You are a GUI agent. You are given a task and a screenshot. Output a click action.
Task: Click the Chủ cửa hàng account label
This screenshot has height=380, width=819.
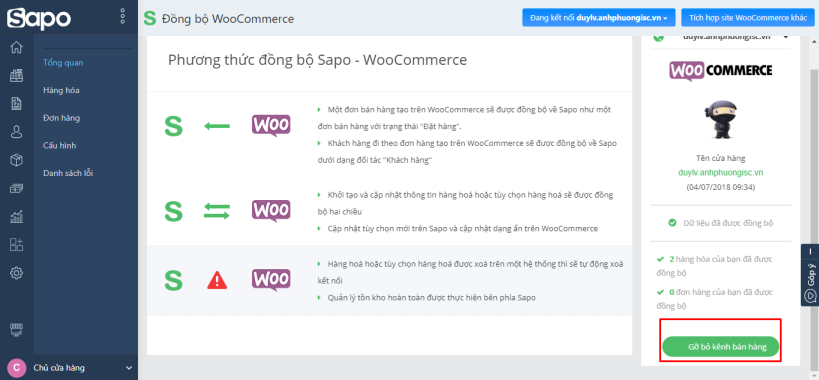[x=58, y=368]
